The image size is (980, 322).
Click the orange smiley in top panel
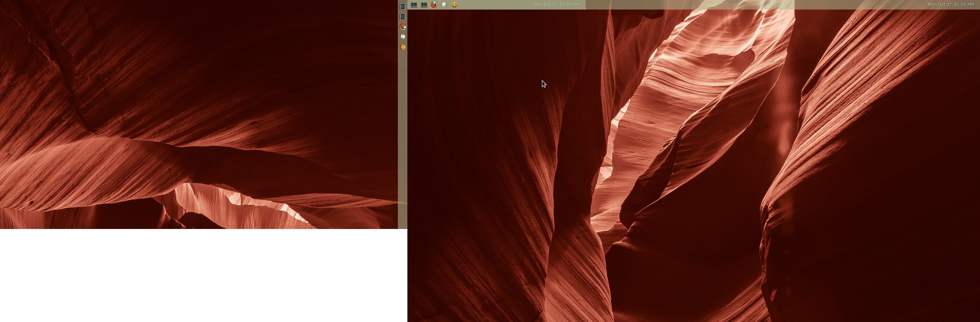point(454,4)
